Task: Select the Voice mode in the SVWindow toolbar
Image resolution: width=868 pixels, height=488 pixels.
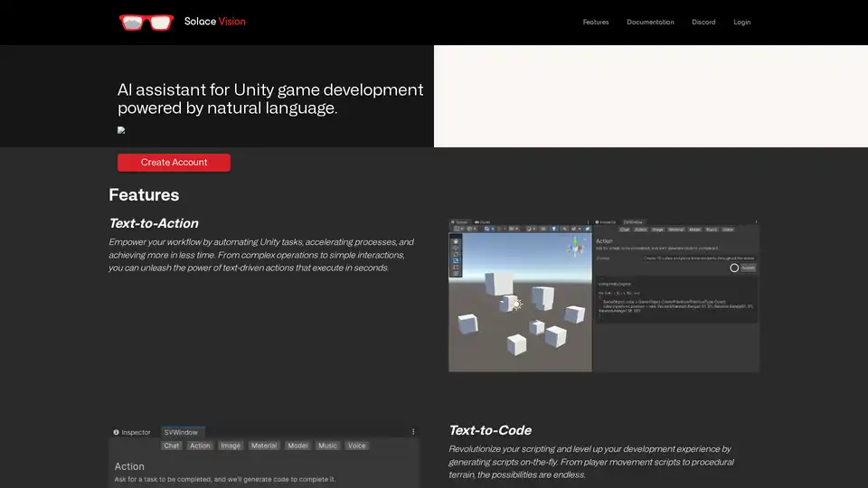Action: (x=357, y=446)
